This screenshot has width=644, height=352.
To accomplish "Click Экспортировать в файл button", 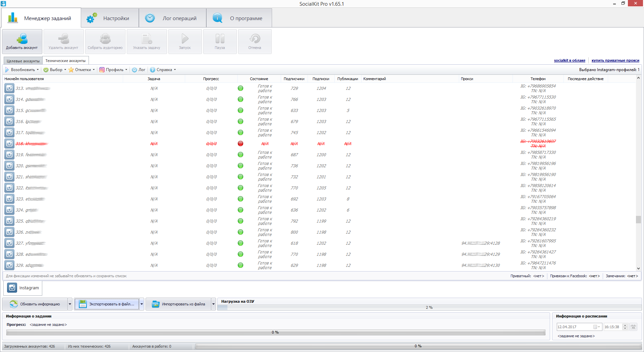I will pyautogui.click(x=107, y=304).
